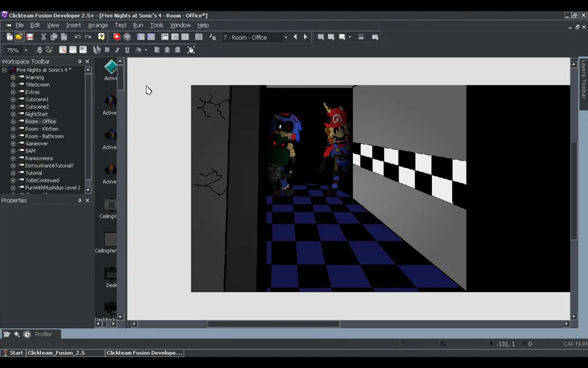Expand the TitleScreen frame node
The height and width of the screenshot is (368, 588).
tap(13, 85)
